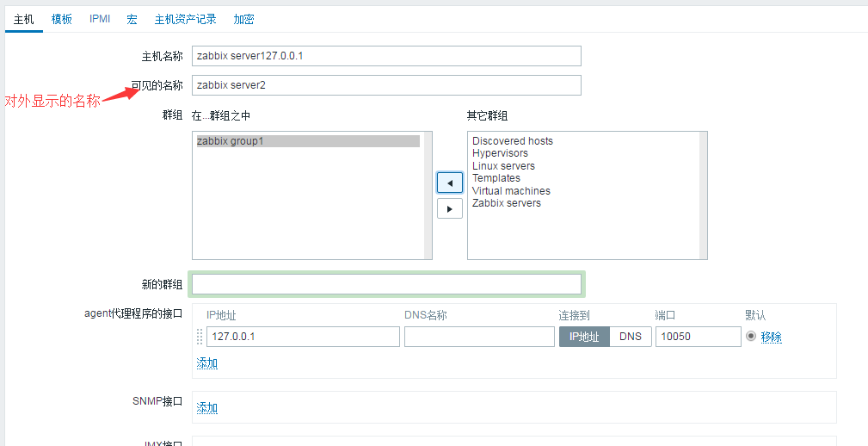Switch to 主机资产记录 tab

coord(186,20)
